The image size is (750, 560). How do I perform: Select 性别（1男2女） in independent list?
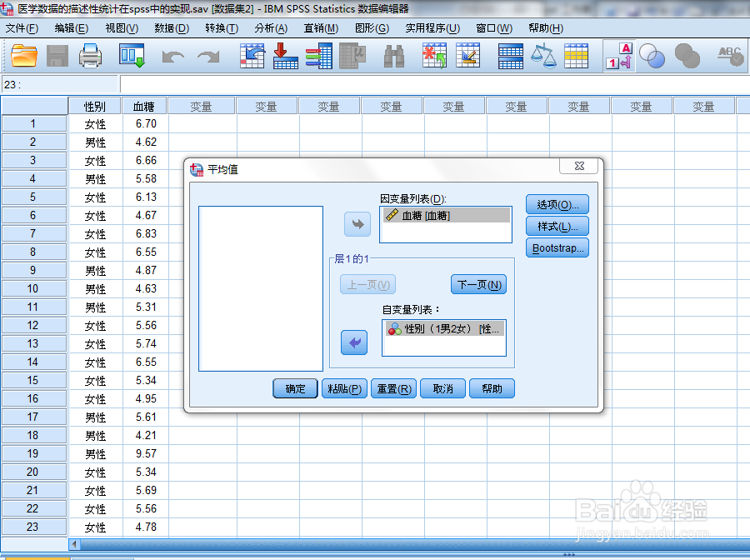click(444, 328)
